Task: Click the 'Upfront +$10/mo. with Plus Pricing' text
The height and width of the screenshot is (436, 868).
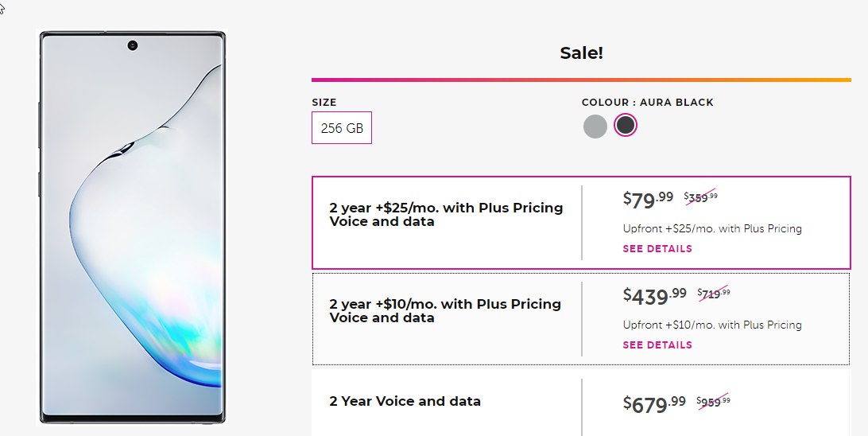Action: 712,325
